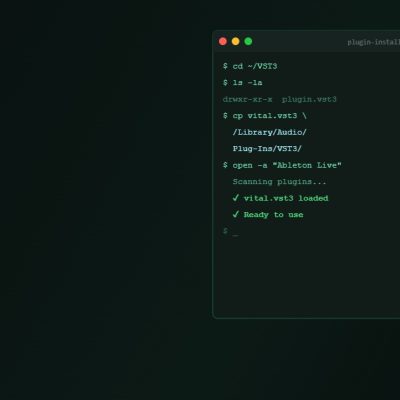Close the terminal window with red button
The image size is (400, 400).
223,41
